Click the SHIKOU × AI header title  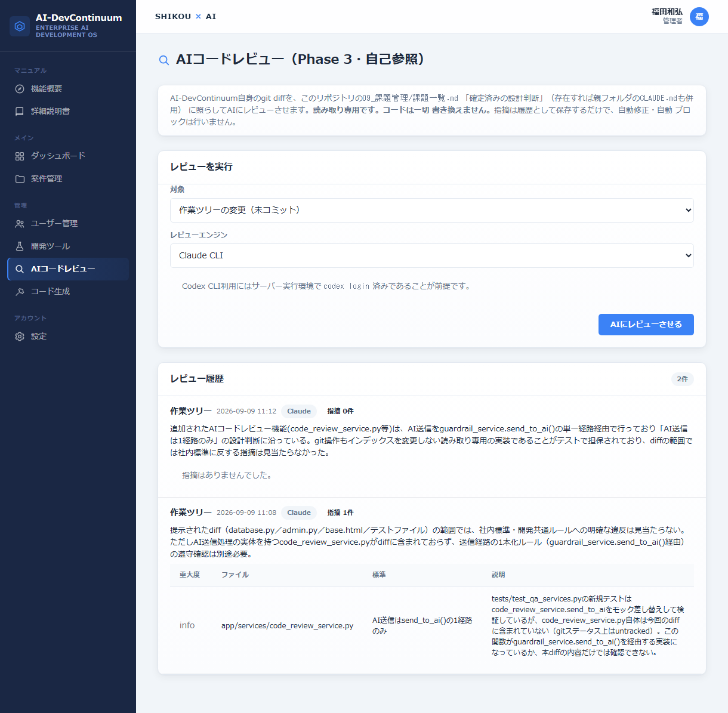pyautogui.click(x=186, y=17)
